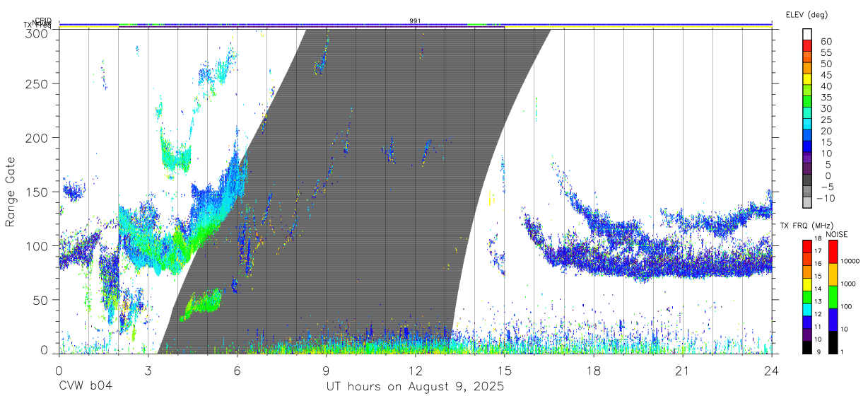Image resolution: width=868 pixels, height=401 pixels.
Task: Click the "UT hours on August 9, 2025" axis title
Action: (415, 386)
